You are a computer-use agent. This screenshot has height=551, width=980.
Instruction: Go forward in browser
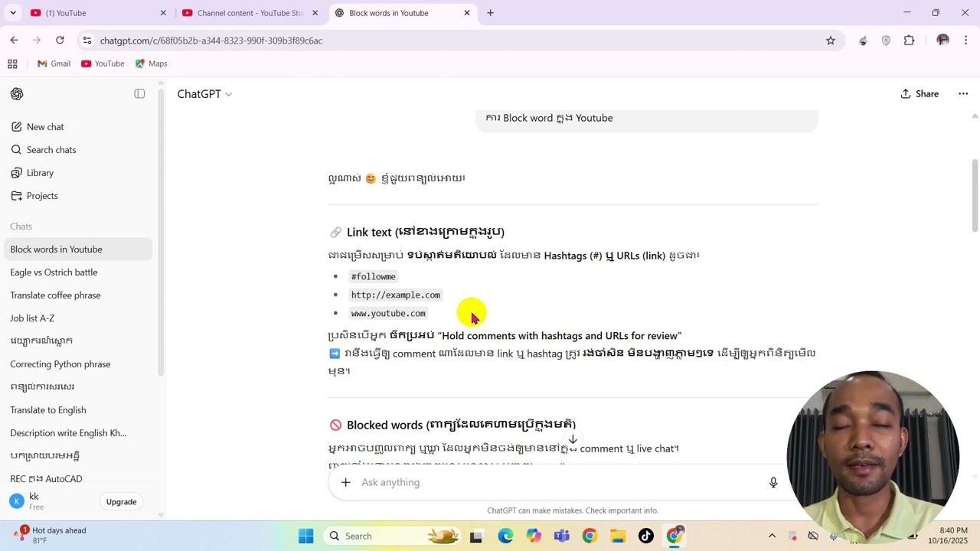37,41
